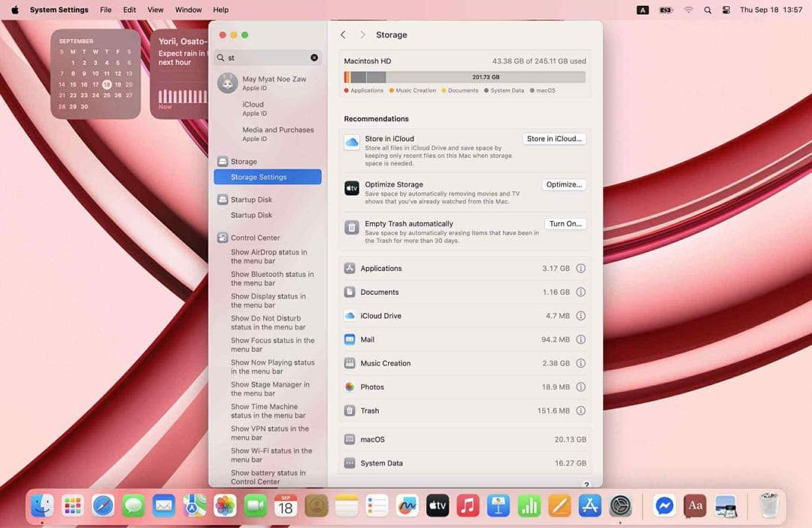Enable Empty Trash automatically via Turn On
The width and height of the screenshot is (812, 528).
pos(565,223)
